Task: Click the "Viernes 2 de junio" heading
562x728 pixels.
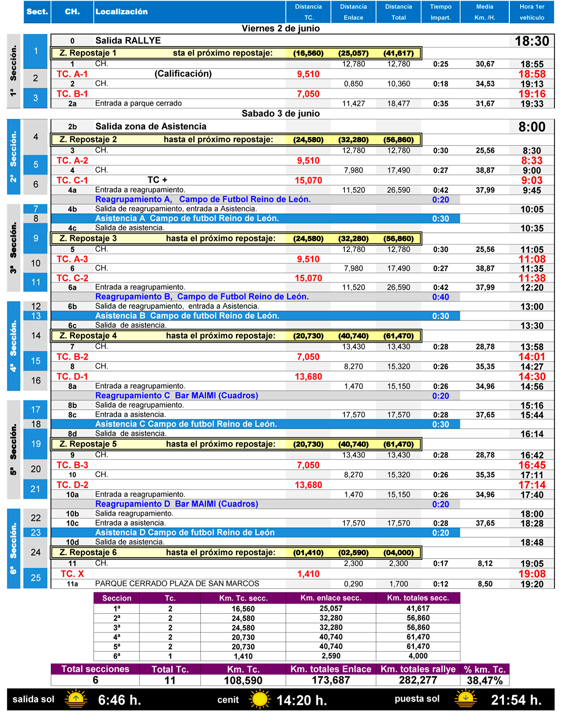Action: click(x=281, y=28)
